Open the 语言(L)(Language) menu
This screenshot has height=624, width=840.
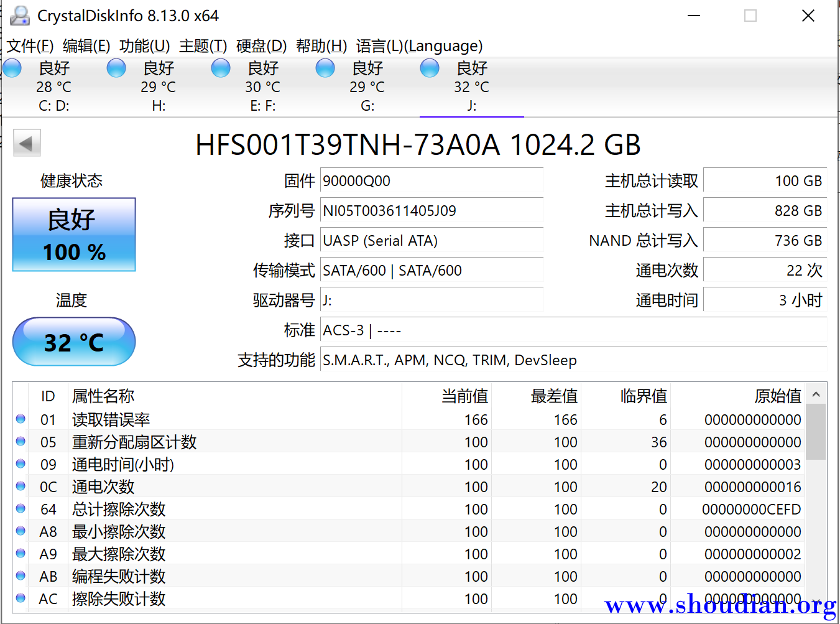pos(419,46)
